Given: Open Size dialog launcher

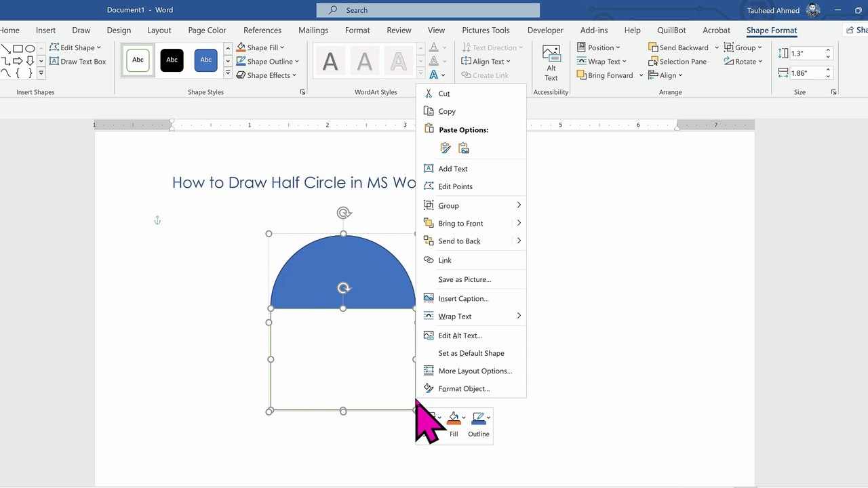Looking at the screenshot, I should [833, 92].
